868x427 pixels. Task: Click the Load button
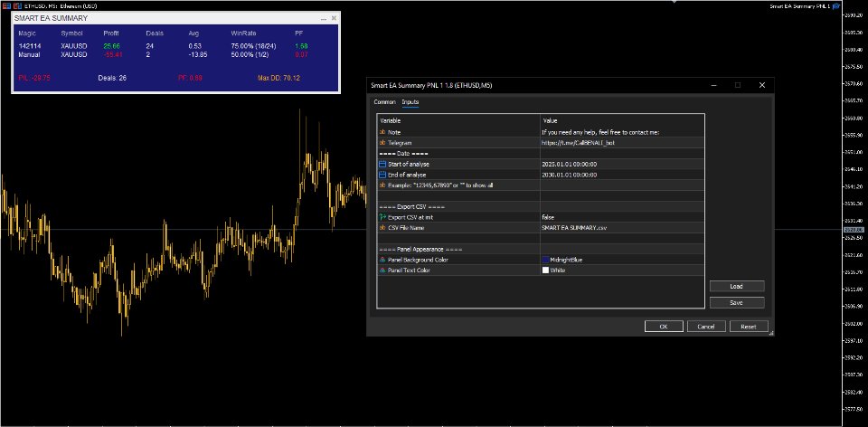[737, 287]
